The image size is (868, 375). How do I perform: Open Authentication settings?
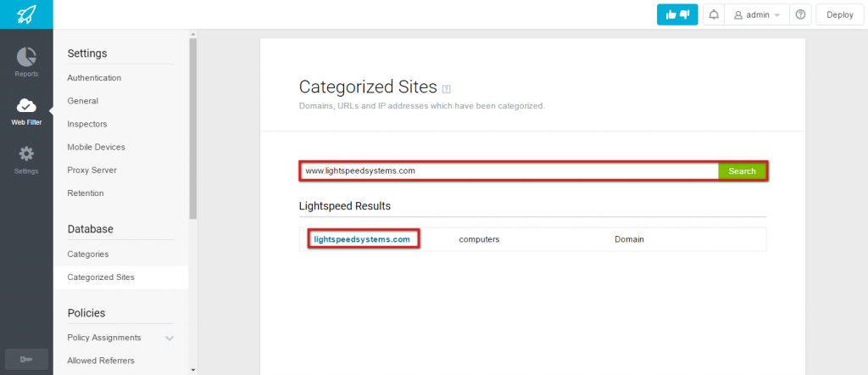94,78
